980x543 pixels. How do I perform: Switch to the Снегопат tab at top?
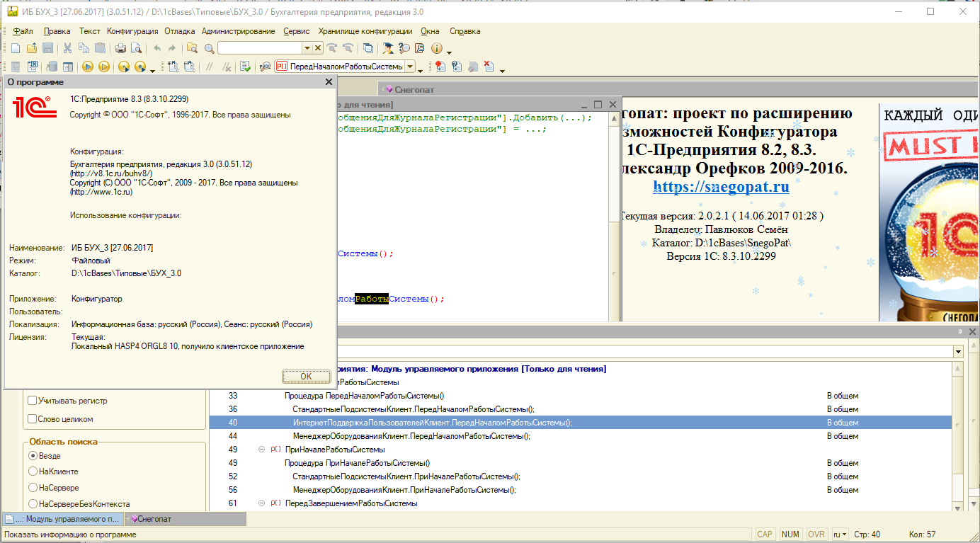coord(414,89)
